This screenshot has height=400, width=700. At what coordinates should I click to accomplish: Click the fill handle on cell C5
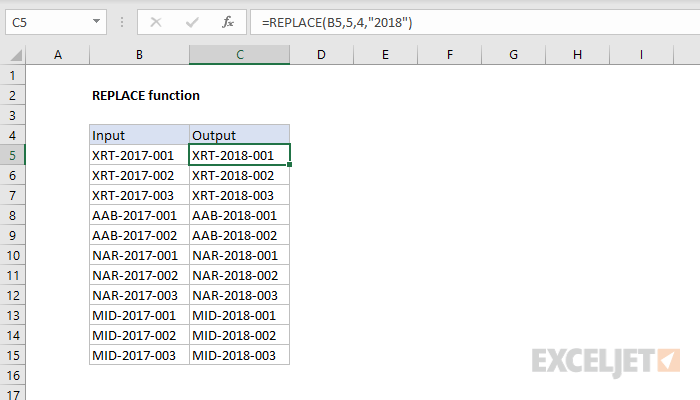pos(290,164)
